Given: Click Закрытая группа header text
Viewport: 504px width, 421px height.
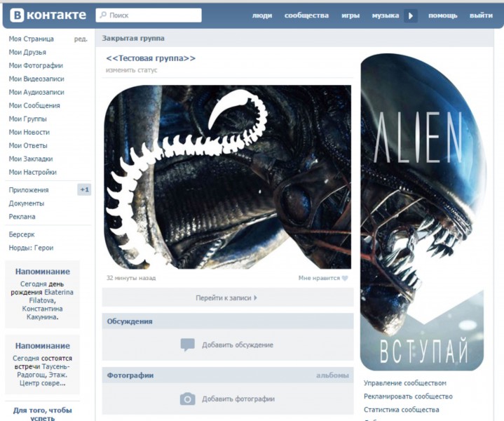Looking at the screenshot, I should click(133, 39).
